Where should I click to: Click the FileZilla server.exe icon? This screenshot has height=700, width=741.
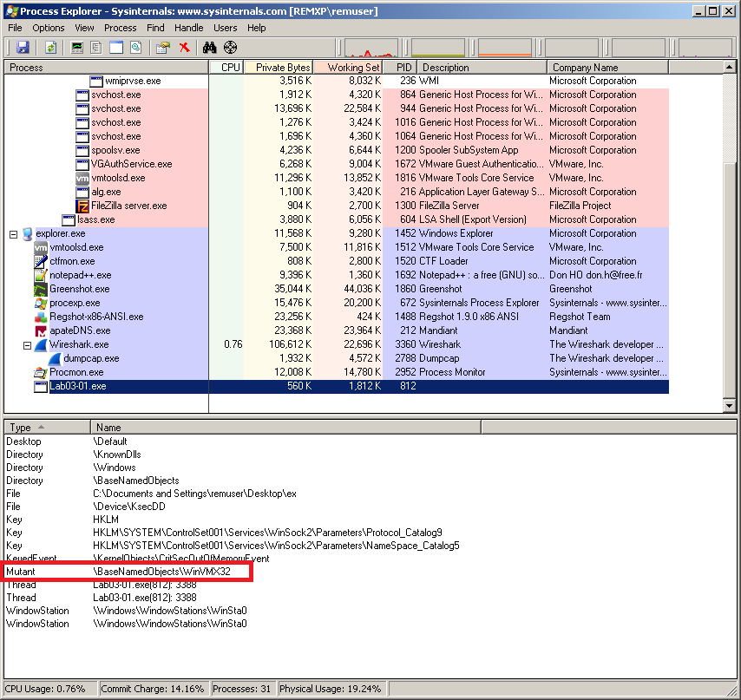[x=82, y=206]
